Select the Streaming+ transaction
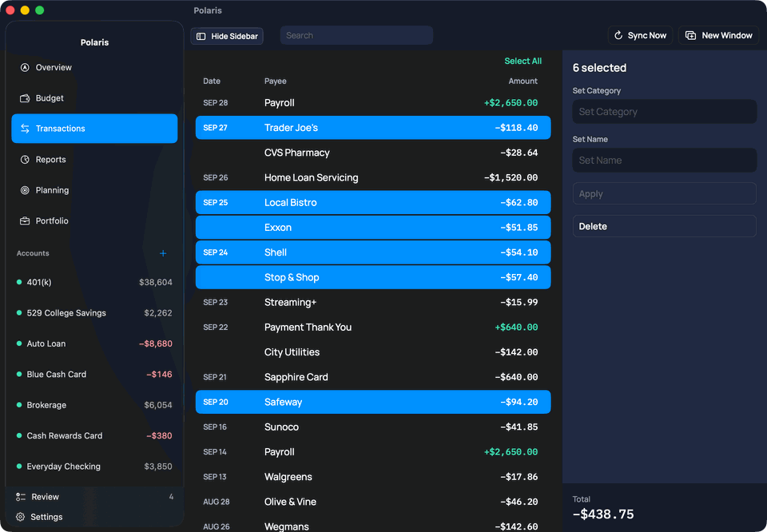 coord(373,302)
